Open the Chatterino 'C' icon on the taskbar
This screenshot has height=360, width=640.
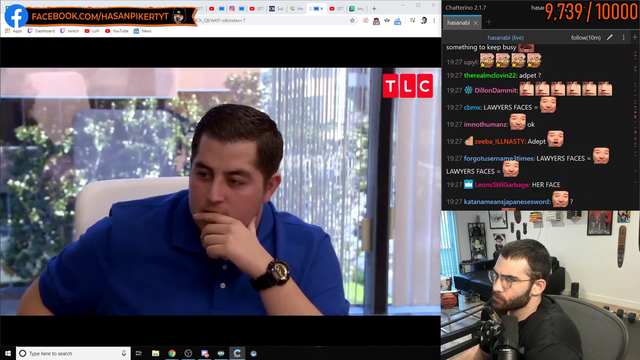click(237, 353)
